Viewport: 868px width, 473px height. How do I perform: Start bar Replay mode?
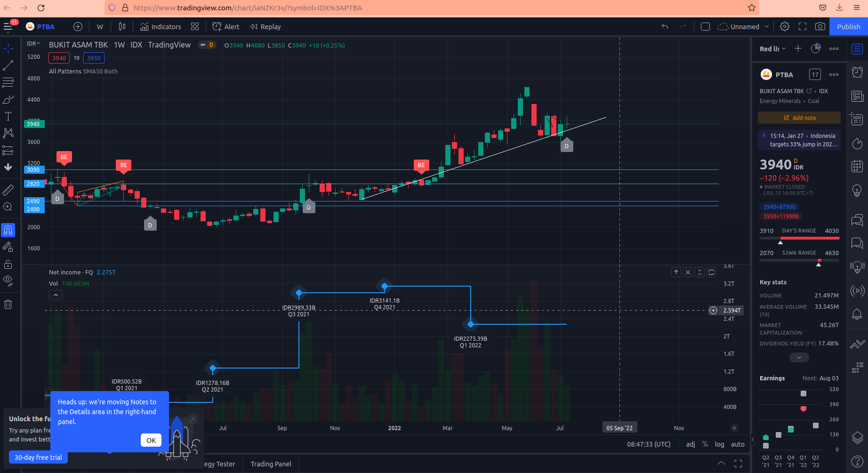tap(265, 27)
